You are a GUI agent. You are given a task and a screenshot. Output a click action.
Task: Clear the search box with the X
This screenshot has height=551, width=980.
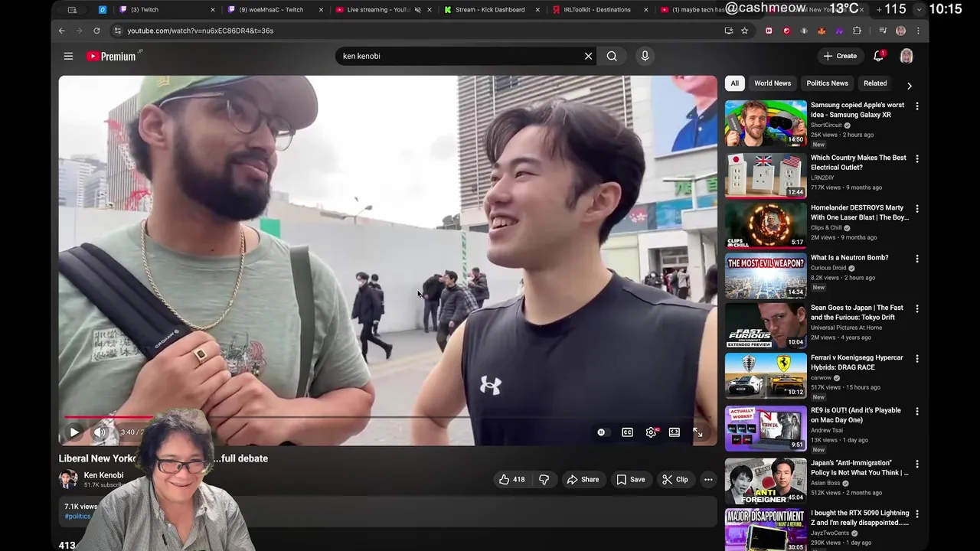[588, 56]
